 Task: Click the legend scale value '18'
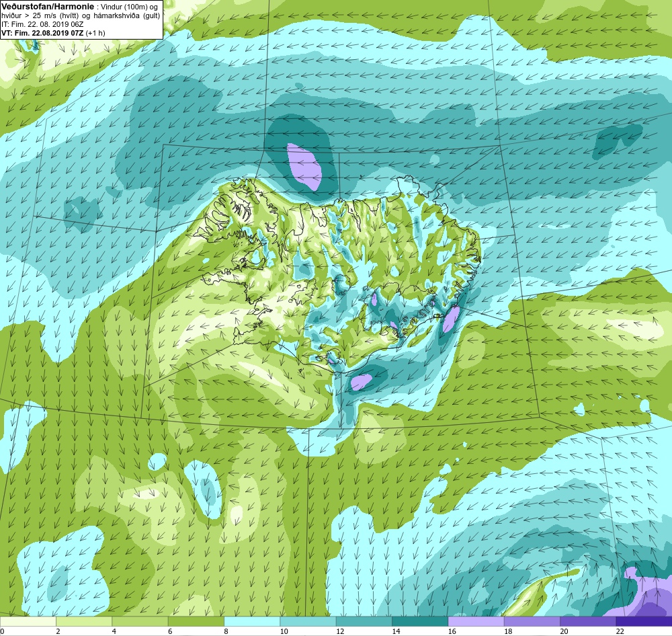point(508,631)
